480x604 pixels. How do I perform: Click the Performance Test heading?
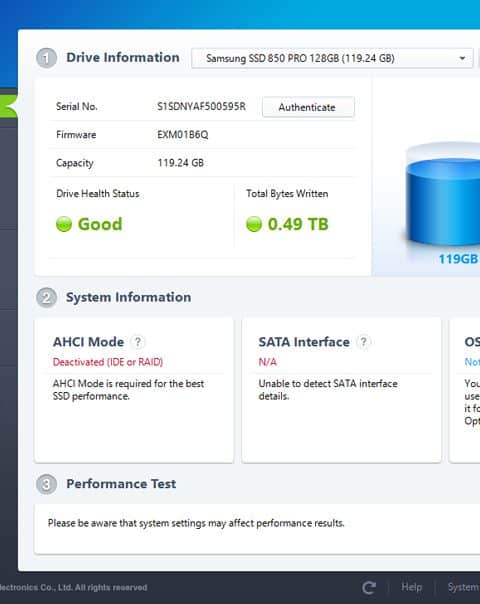coord(121,484)
